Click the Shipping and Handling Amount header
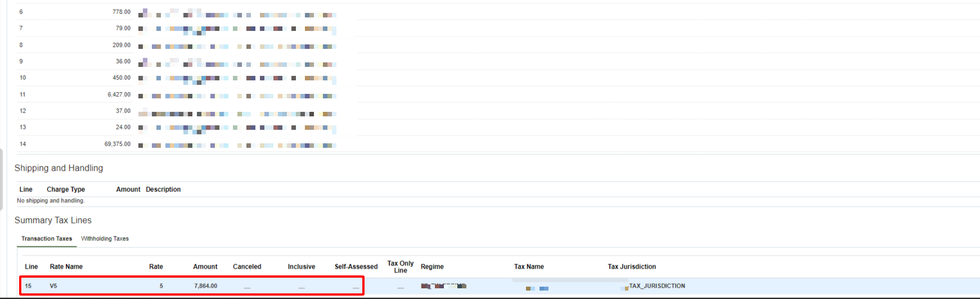980x299 pixels. pos(128,189)
